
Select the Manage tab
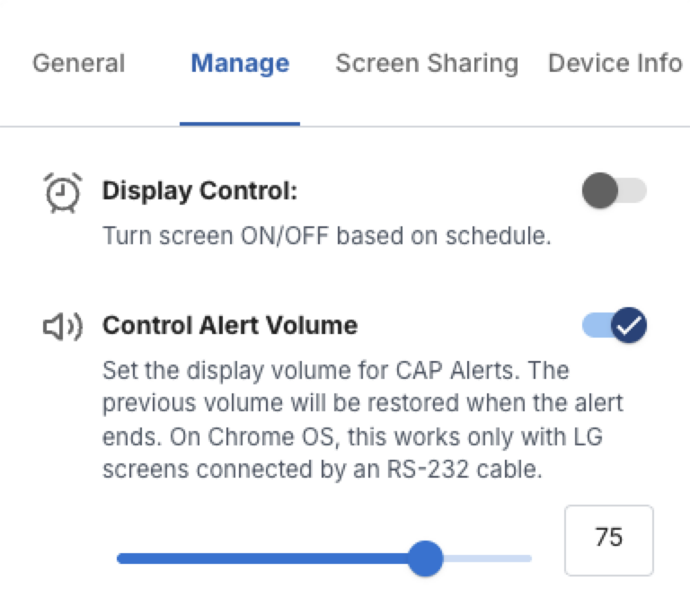click(x=240, y=64)
